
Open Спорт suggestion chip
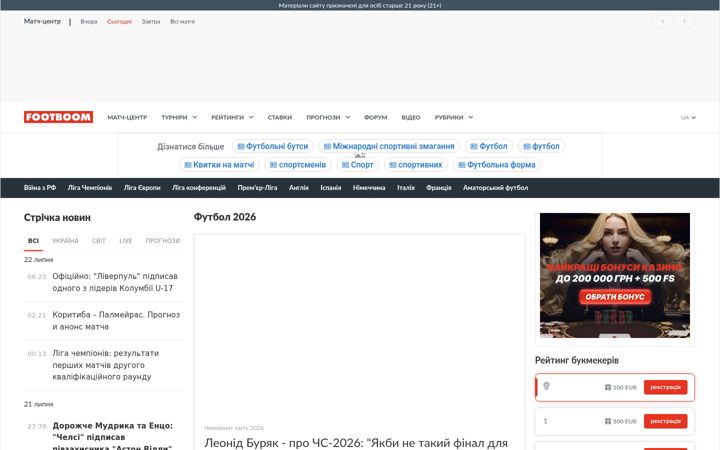(x=357, y=165)
